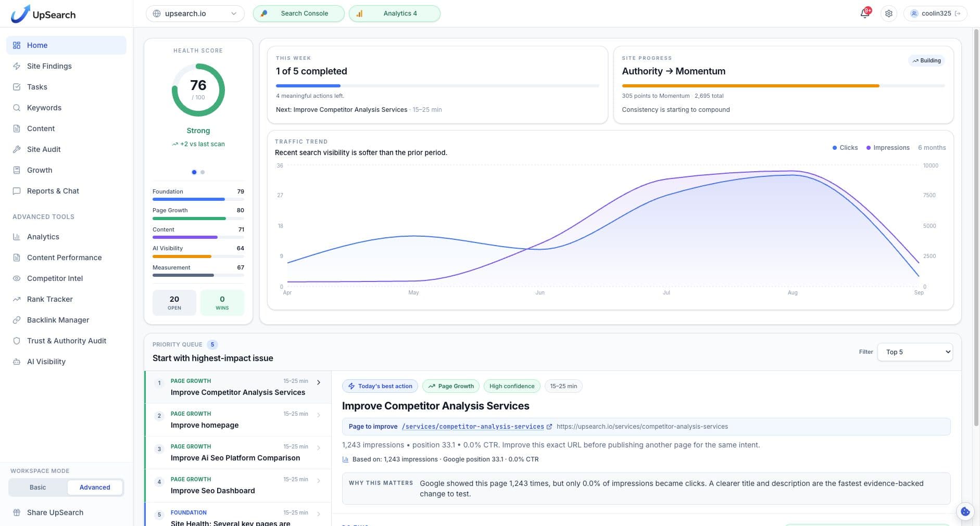Click the Keywords magnifier icon

[17, 108]
